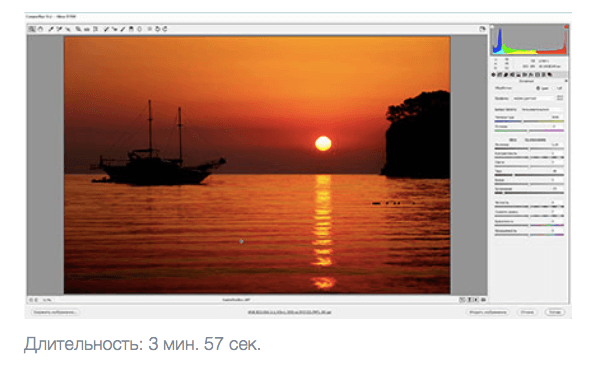Screen dimensions: 595x378
Task: Click the Exposure value field
Action: pyautogui.click(x=556, y=145)
